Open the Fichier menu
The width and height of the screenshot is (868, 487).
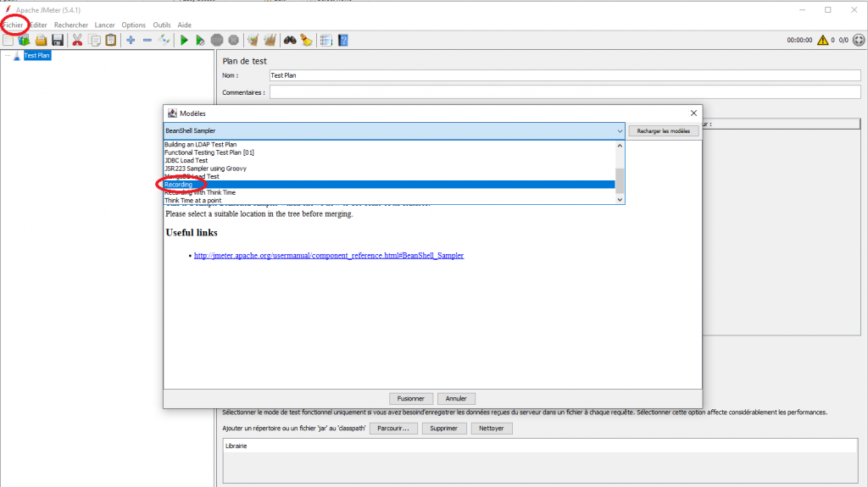tap(14, 25)
